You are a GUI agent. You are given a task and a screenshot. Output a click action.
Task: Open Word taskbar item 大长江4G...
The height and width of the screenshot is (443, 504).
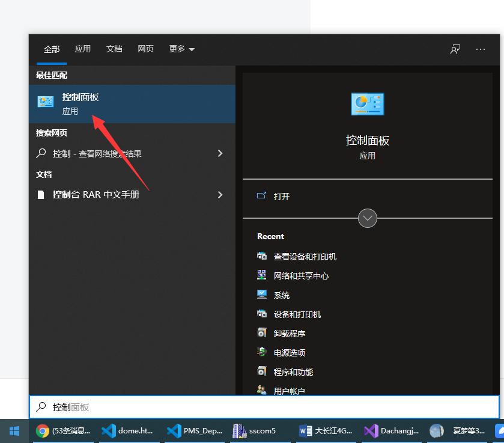pos(326,431)
